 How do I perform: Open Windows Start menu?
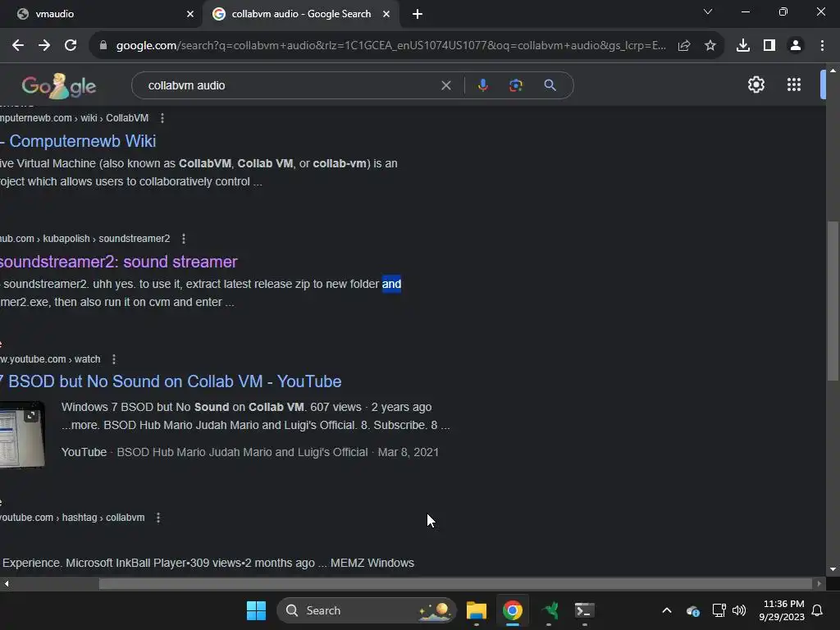pos(256,610)
